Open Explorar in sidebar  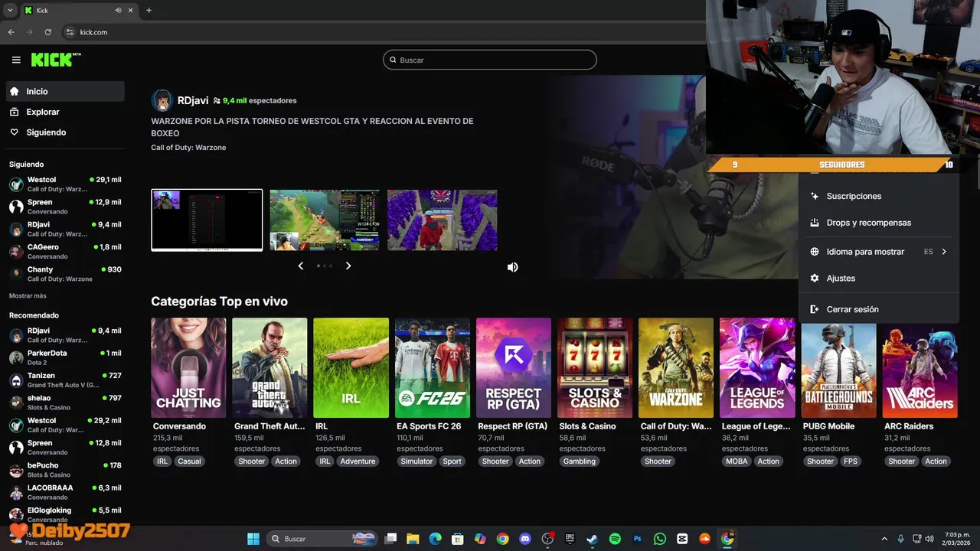65,112
